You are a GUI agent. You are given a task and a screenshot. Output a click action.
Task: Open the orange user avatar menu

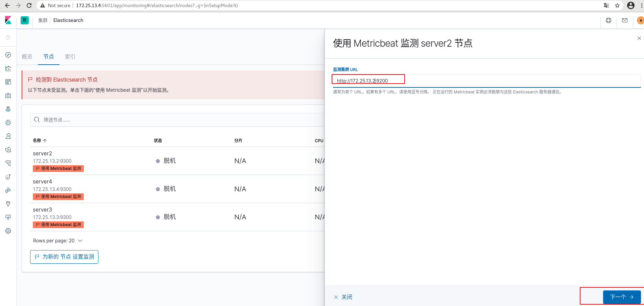pyautogui.click(x=640, y=20)
